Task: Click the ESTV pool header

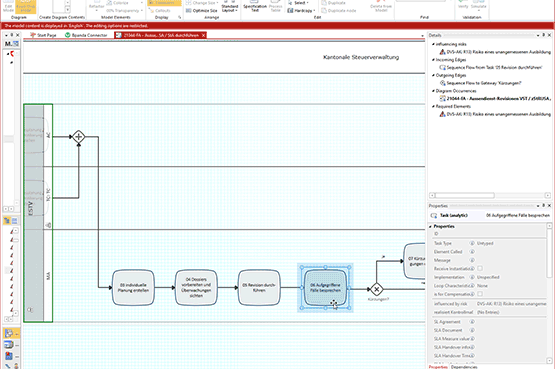Action: tap(34, 213)
